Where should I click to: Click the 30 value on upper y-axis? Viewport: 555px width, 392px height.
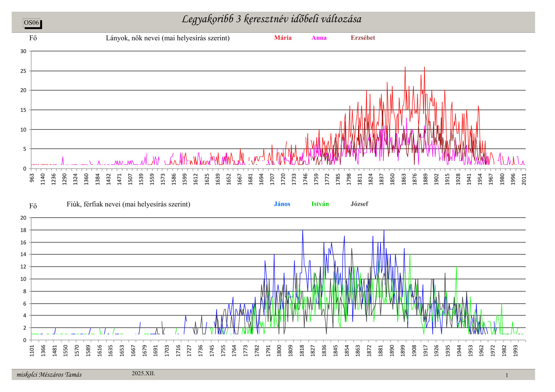pyautogui.click(x=23, y=51)
